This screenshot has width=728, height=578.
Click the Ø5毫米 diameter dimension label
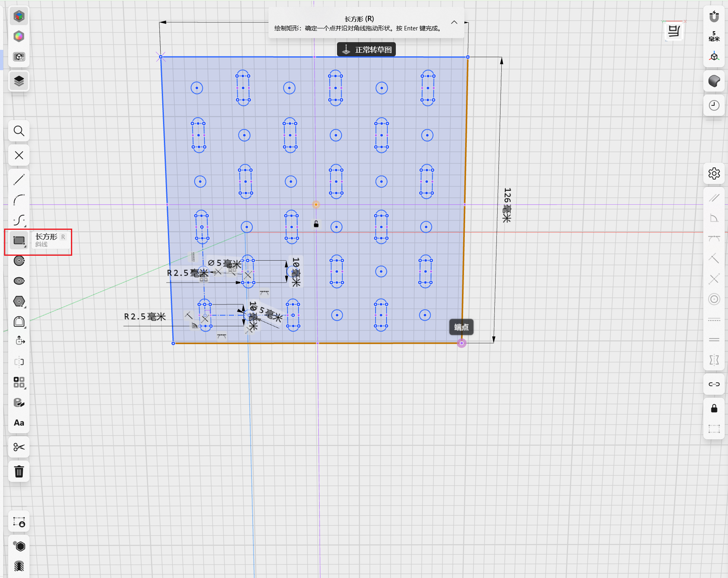click(x=224, y=263)
